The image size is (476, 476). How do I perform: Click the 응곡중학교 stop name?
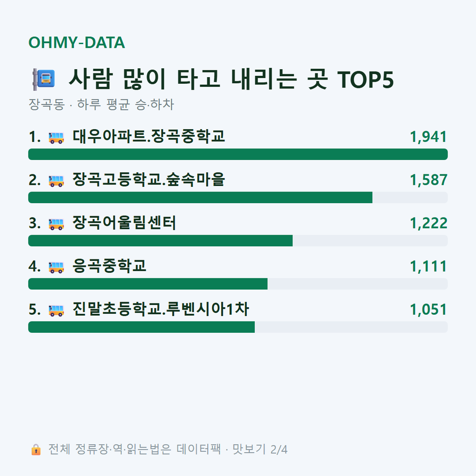[x=109, y=266]
